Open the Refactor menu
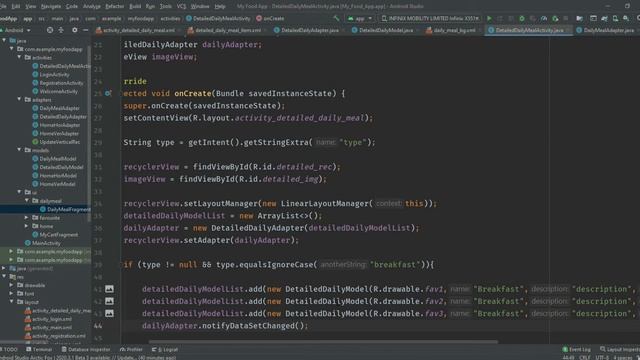This screenshot has height=360, width=640. 114,7
